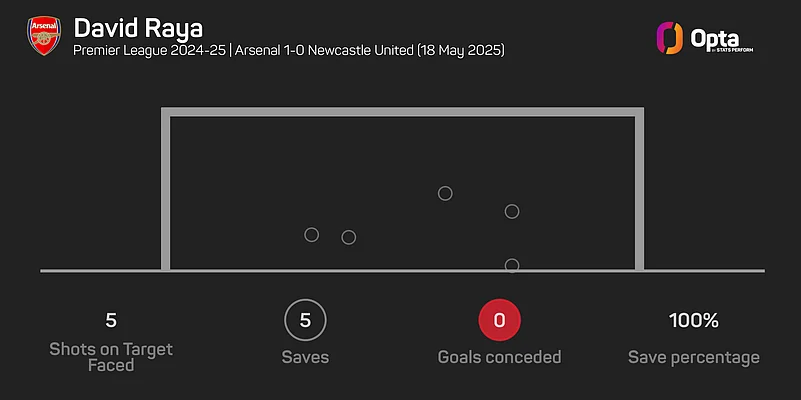Click the right goalpost
Screen dimensions: 801x400
639,190
